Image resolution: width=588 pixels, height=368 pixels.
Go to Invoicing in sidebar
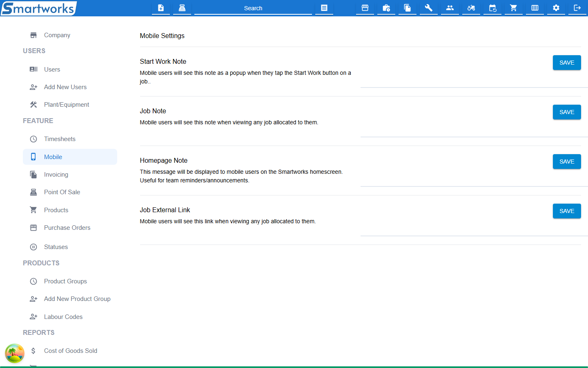70,175
